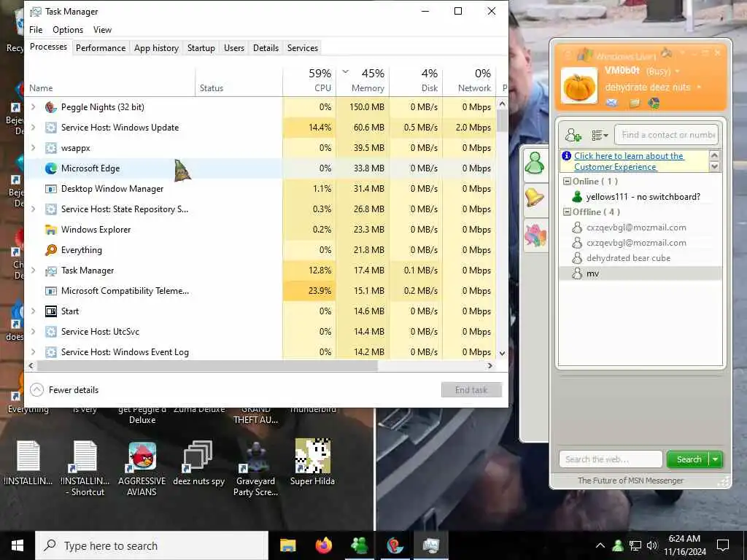Expand the Peggle Nights process row
The width and height of the screenshot is (747, 560).
(x=34, y=107)
